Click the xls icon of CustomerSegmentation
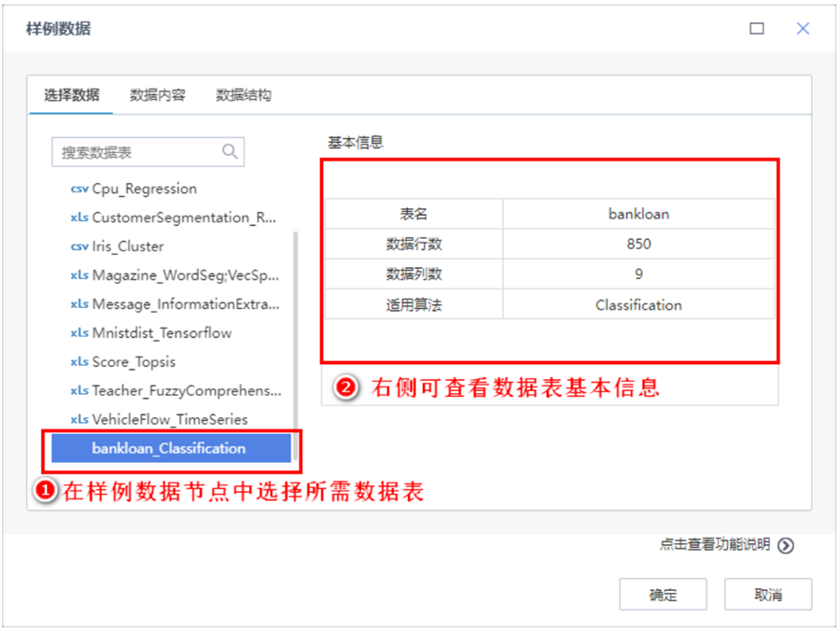 tap(79, 217)
